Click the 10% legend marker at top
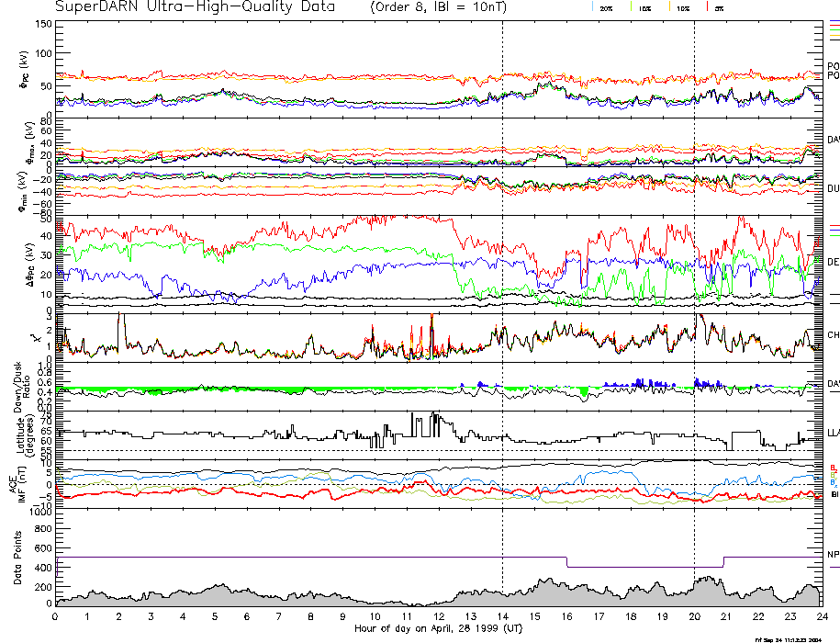840x643 pixels. [681, 8]
